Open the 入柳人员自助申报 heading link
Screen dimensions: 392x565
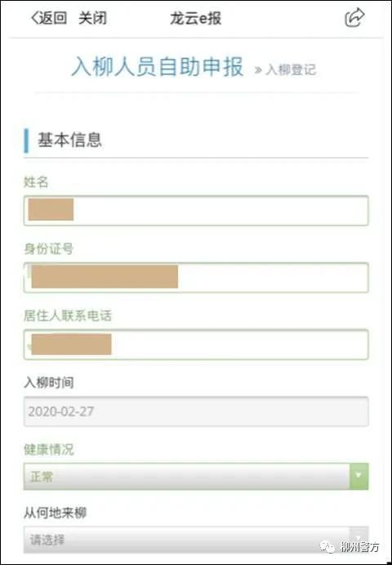(x=158, y=67)
